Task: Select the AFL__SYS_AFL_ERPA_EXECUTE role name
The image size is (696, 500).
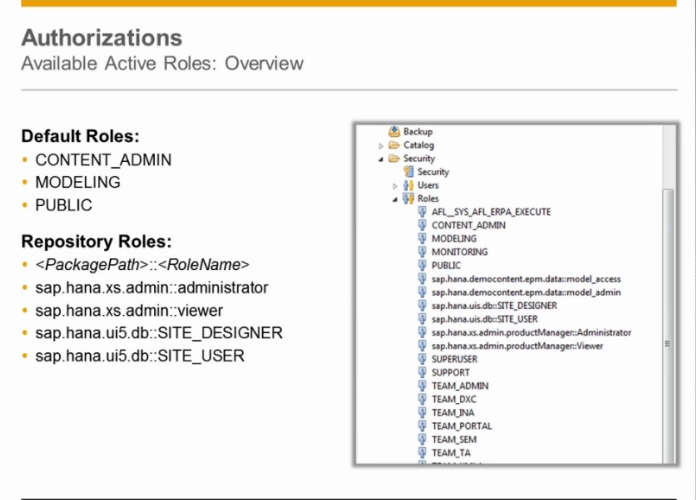Action: pyautogui.click(x=491, y=212)
